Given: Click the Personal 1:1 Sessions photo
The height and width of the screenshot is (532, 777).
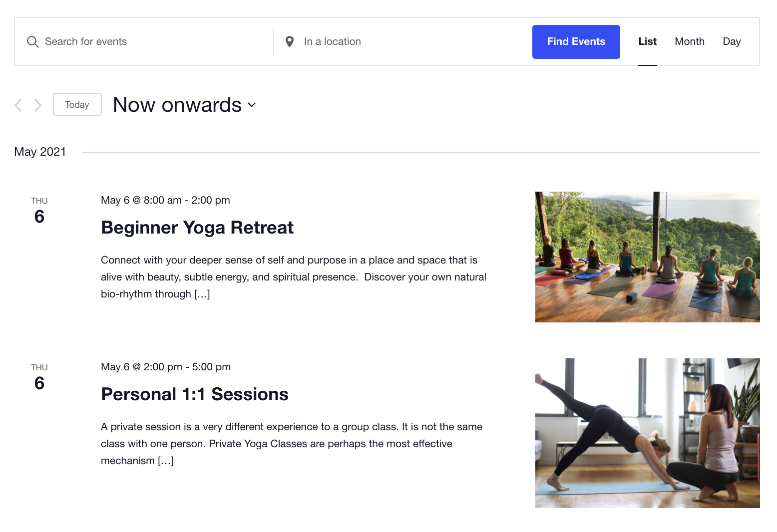Looking at the screenshot, I should 647,433.
